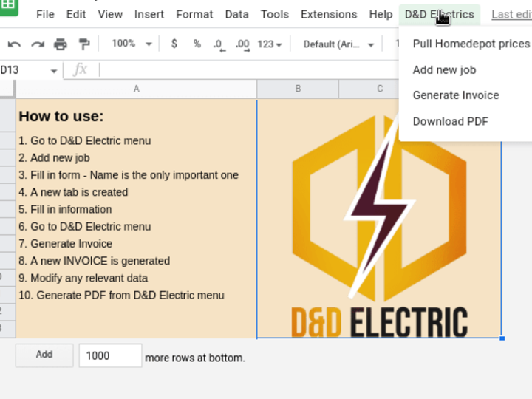The width and height of the screenshot is (532, 399).
Task: Increase decimal places icon
Action: click(242, 45)
